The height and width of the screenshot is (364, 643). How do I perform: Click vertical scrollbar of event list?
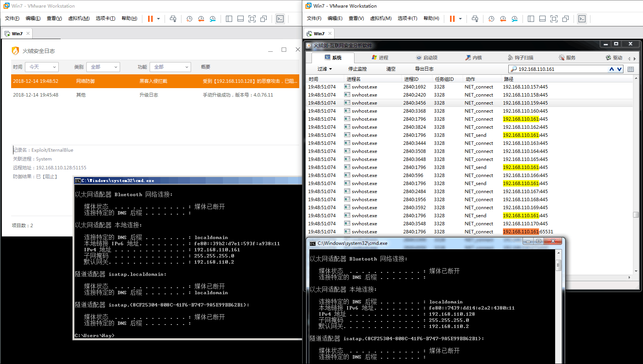(x=636, y=174)
